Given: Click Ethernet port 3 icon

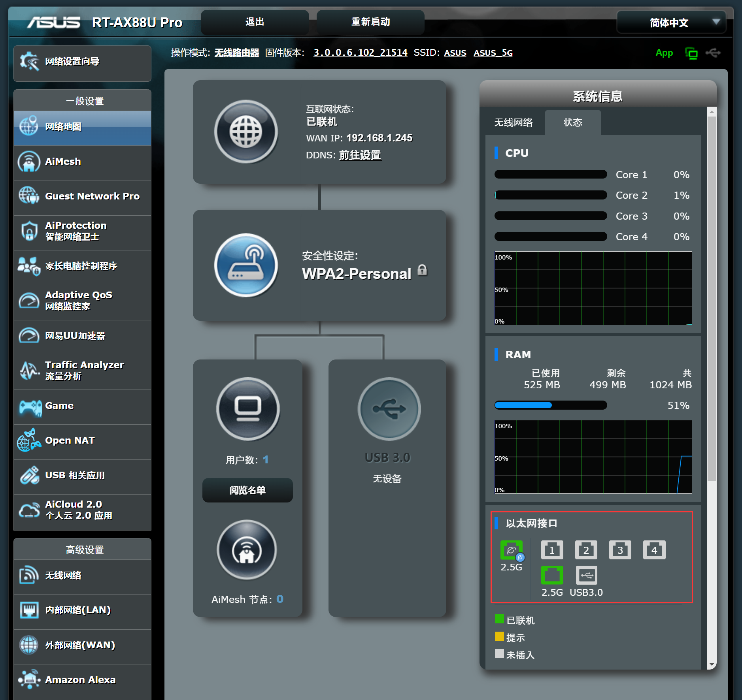Looking at the screenshot, I should point(620,550).
